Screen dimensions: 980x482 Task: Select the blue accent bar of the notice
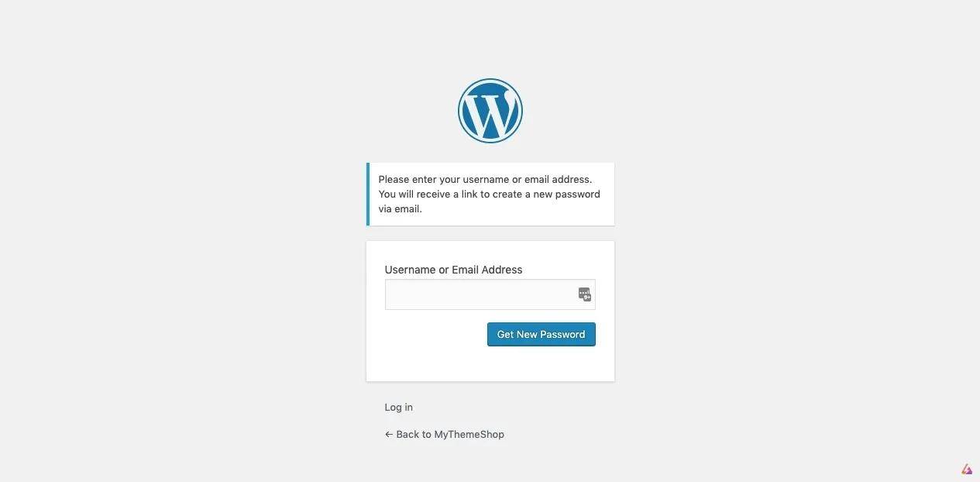pyautogui.click(x=368, y=194)
